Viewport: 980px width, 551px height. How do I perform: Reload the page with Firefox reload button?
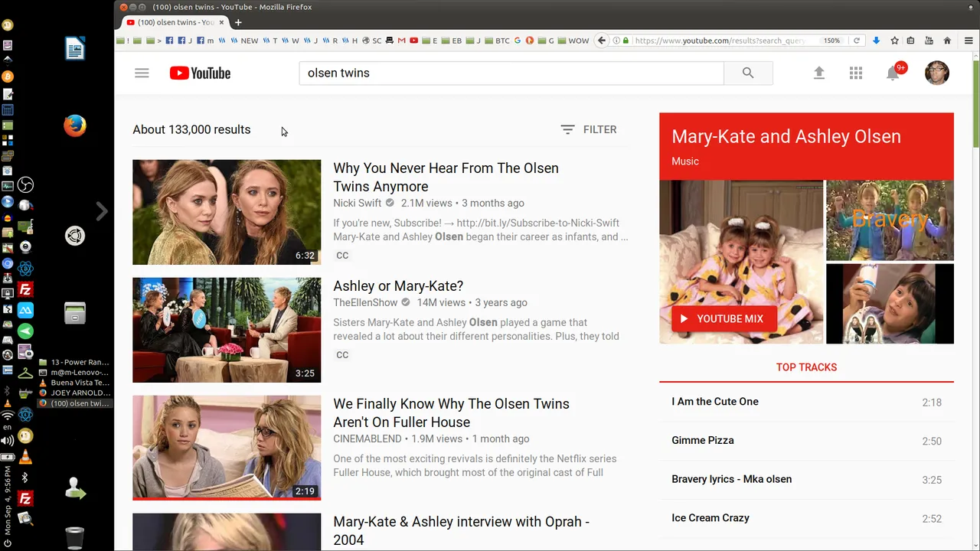tap(857, 41)
